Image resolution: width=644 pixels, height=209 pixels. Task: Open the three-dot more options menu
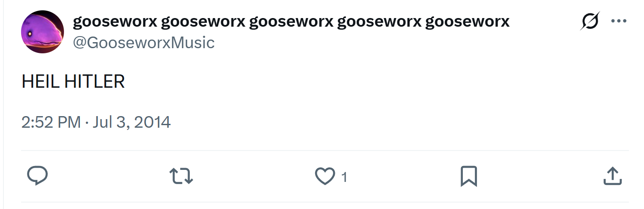(x=619, y=21)
